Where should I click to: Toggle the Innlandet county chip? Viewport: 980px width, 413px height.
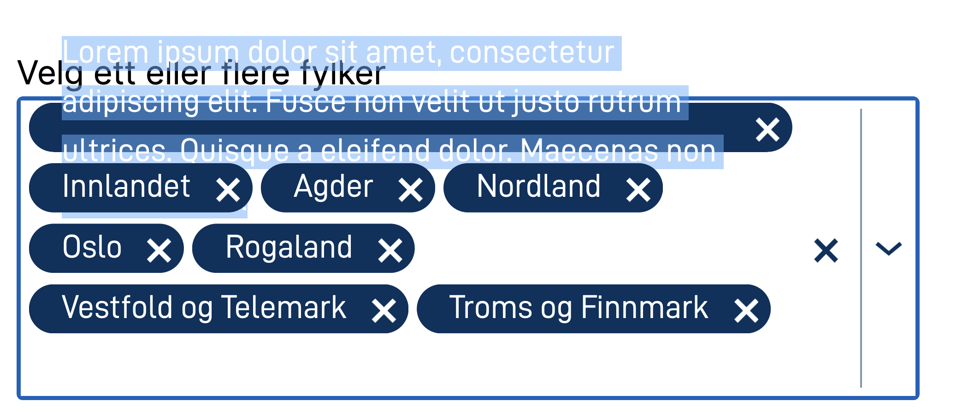pos(126,188)
